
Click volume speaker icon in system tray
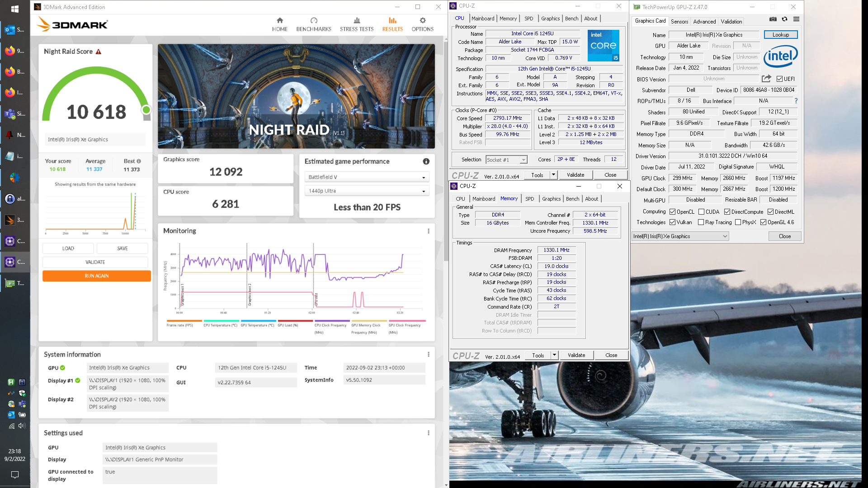22,426
